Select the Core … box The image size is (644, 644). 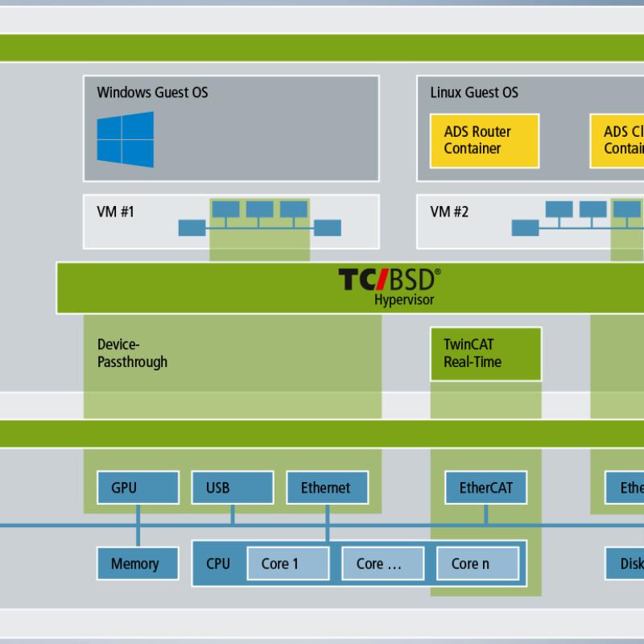point(383,563)
